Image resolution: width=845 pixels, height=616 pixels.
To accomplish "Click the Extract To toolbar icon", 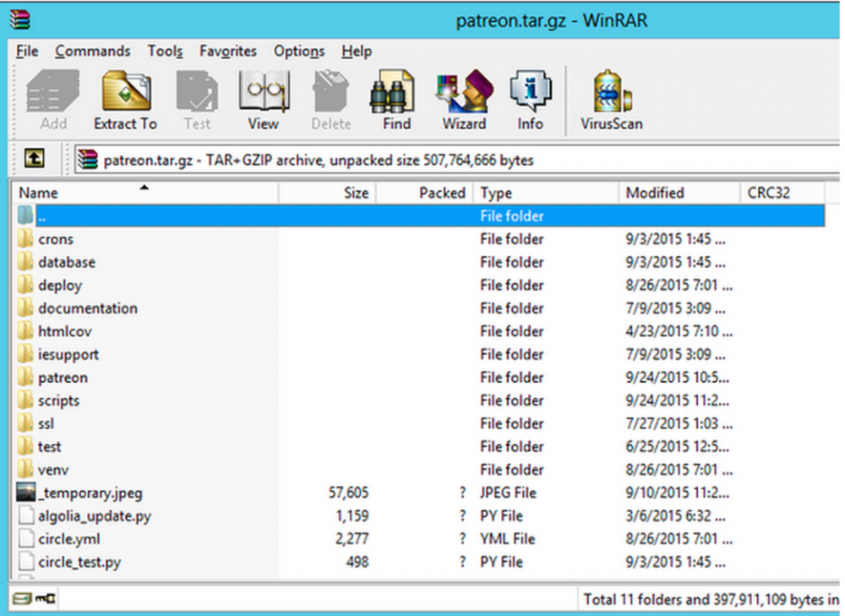I will (x=126, y=91).
